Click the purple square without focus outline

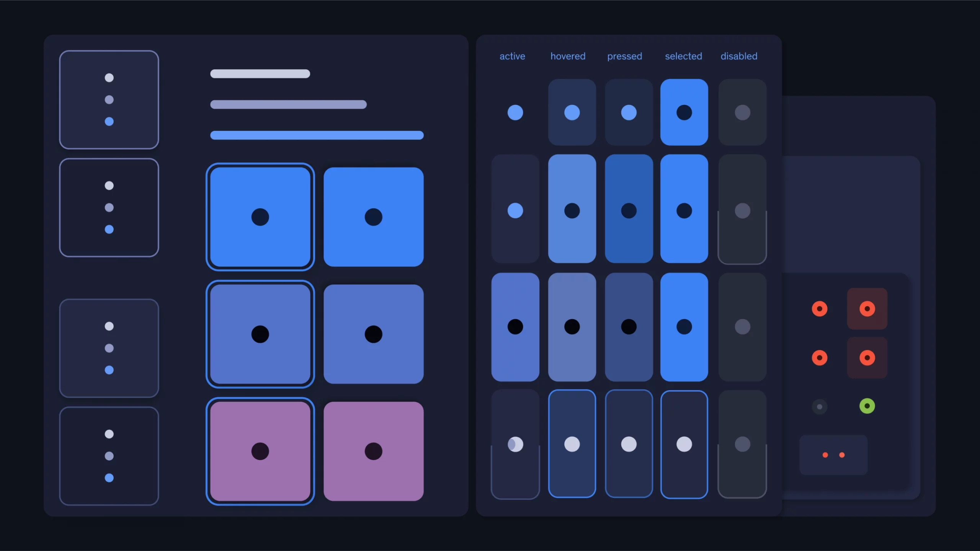[x=373, y=451]
